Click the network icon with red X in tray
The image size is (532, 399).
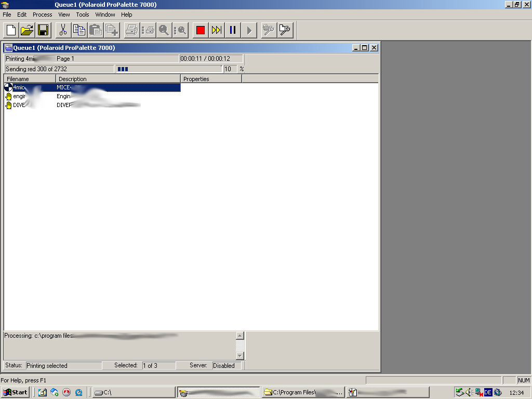point(479,392)
